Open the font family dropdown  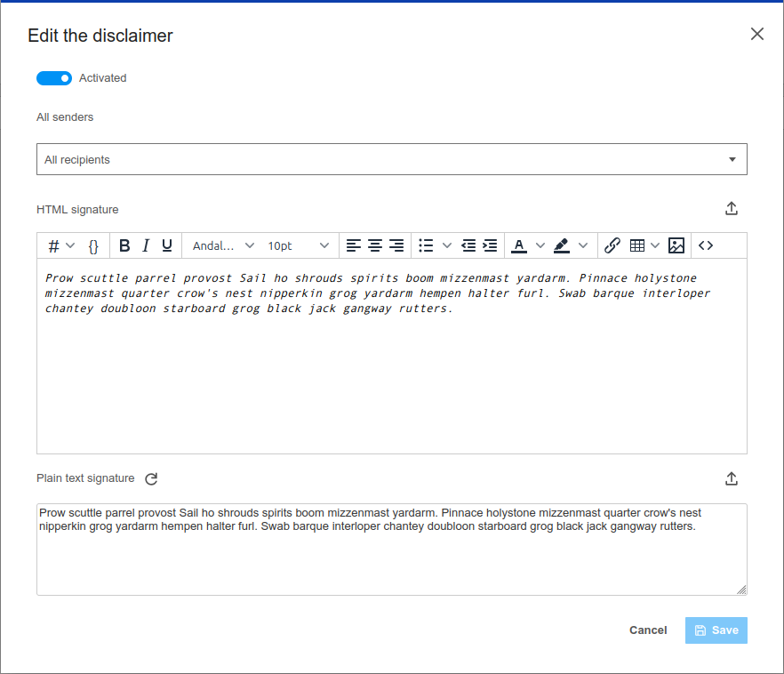tap(223, 245)
